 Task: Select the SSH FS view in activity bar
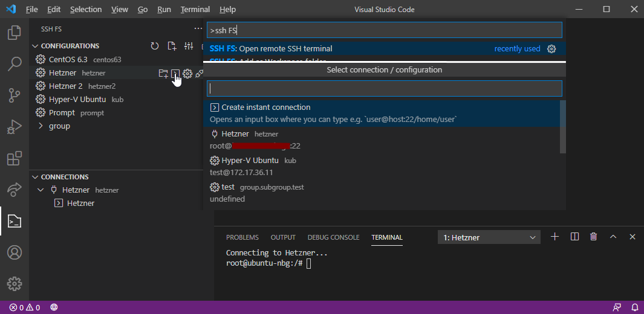15,221
